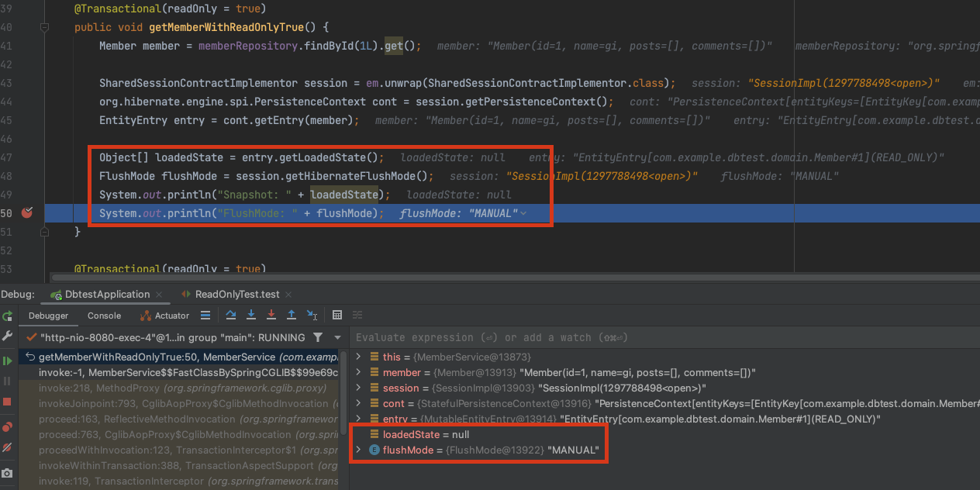Click Run to Cursor icon
Image resolution: width=980 pixels, height=490 pixels.
(x=312, y=315)
